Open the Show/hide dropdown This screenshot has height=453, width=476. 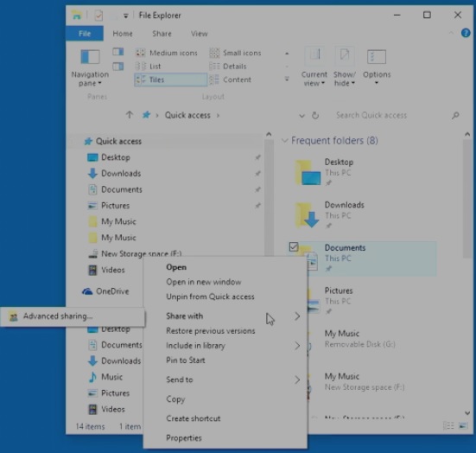click(x=344, y=67)
